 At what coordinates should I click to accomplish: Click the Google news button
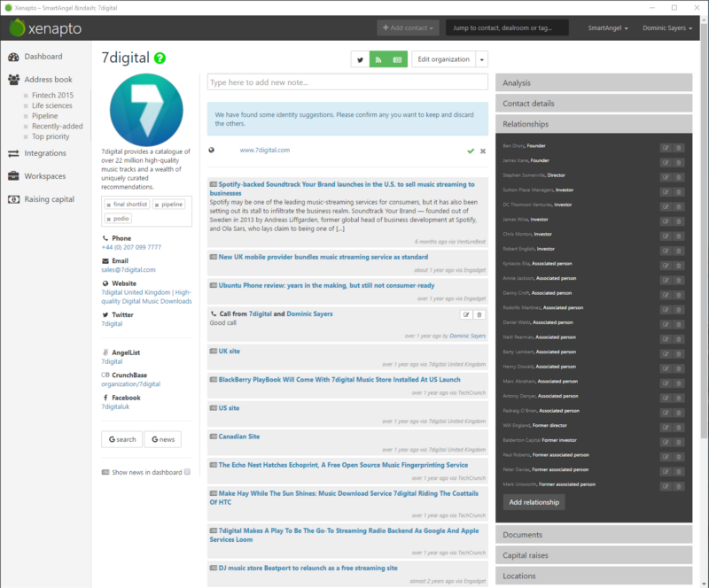click(163, 439)
